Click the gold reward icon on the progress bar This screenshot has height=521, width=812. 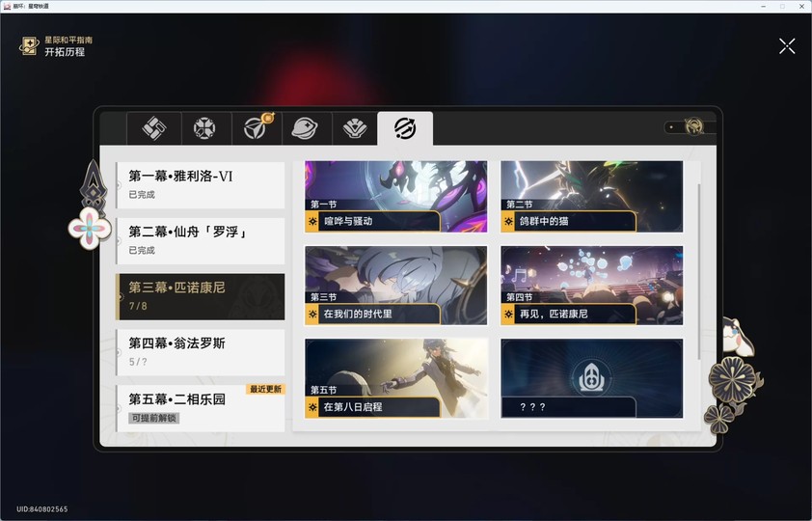694,126
